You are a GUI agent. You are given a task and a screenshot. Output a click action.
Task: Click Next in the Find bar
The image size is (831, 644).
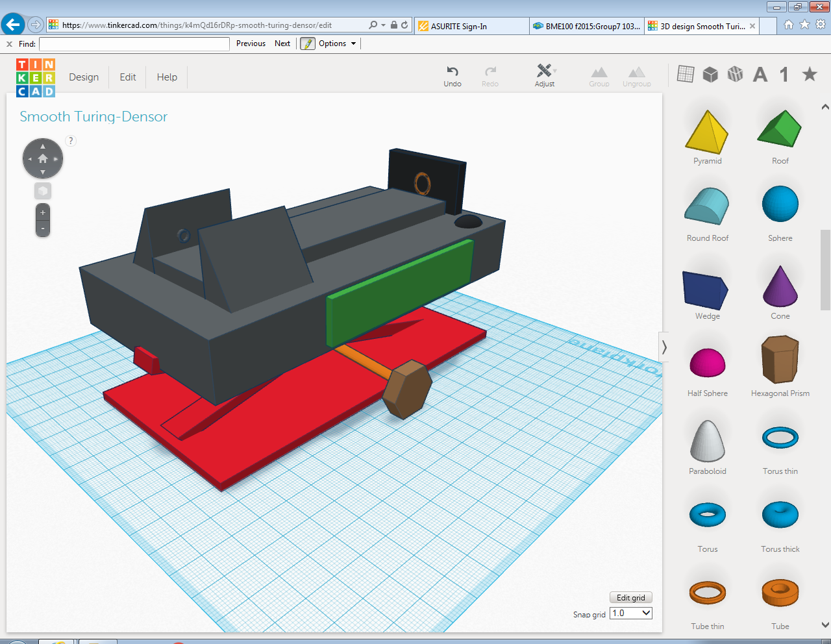coord(282,43)
